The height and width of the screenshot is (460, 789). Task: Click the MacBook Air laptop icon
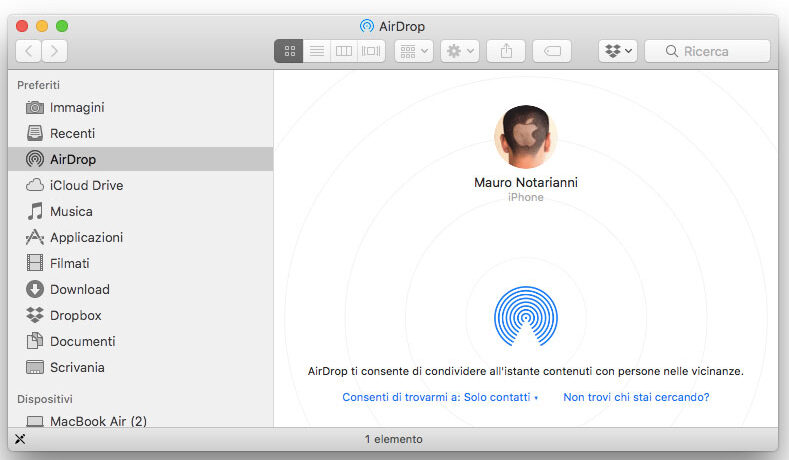click(x=35, y=421)
